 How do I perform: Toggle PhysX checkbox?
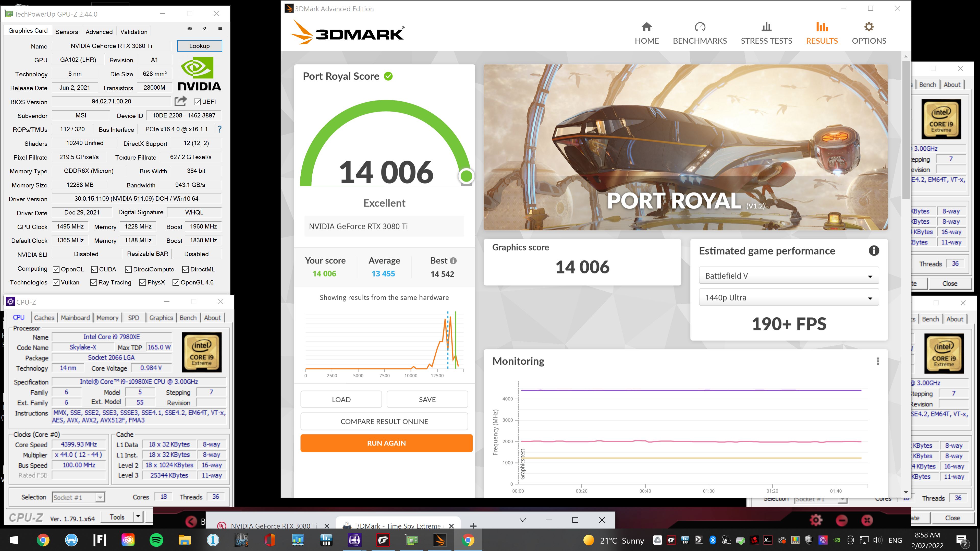click(x=143, y=282)
